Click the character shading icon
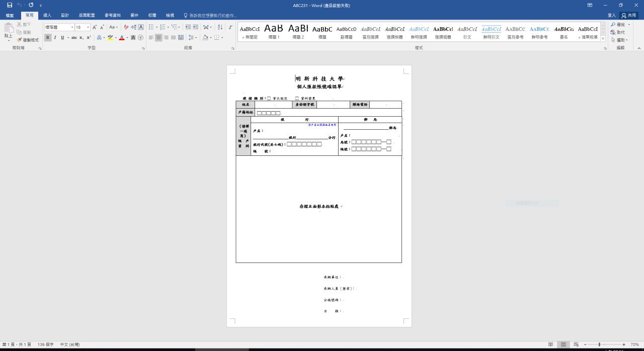 pos(133,38)
